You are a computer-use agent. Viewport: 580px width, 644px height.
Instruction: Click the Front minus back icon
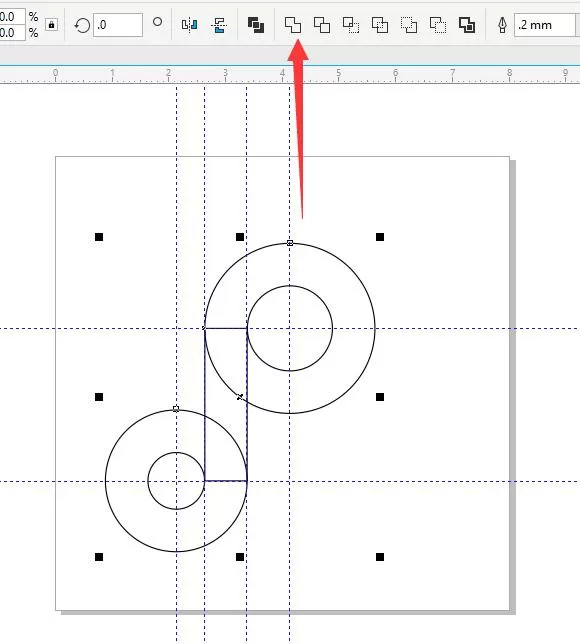point(409,25)
